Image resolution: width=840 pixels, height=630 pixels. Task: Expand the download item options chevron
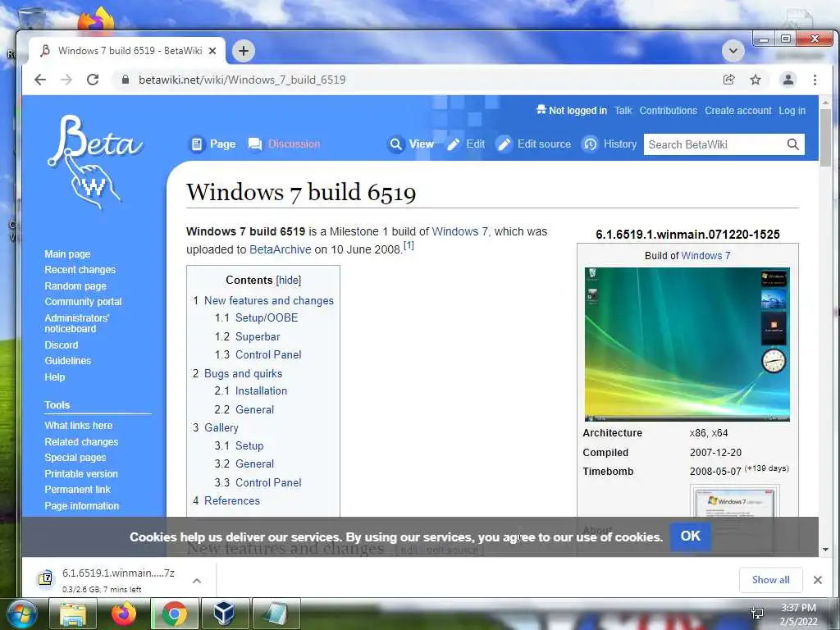pyautogui.click(x=197, y=580)
